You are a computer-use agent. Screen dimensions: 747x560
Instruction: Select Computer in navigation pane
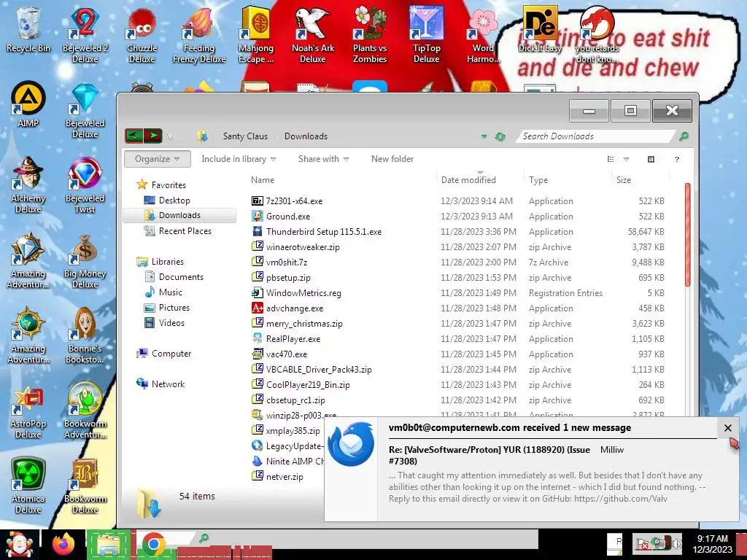point(171,354)
